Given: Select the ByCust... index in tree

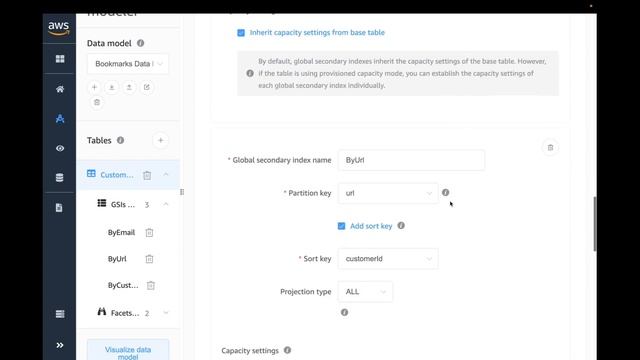Looking at the screenshot, I should click(x=123, y=285).
